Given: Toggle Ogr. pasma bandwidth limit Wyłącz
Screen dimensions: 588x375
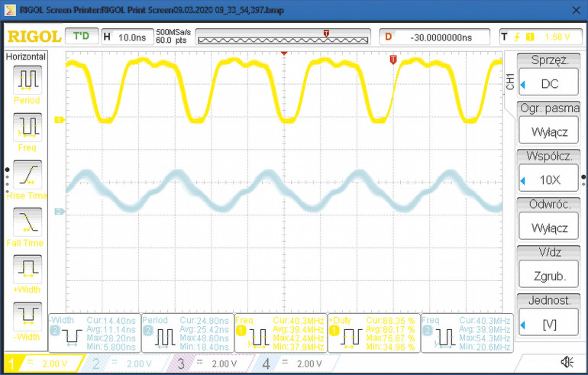Looking at the screenshot, I should point(548,131).
